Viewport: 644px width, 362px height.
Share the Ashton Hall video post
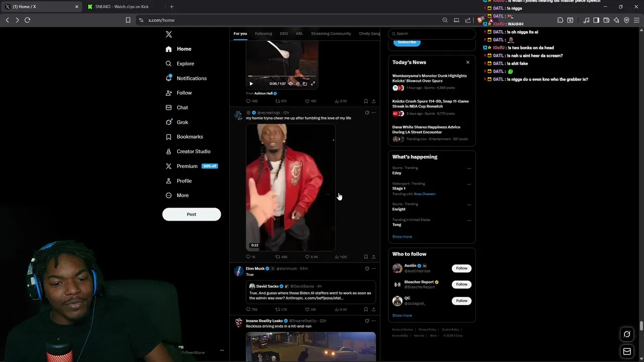point(373,101)
